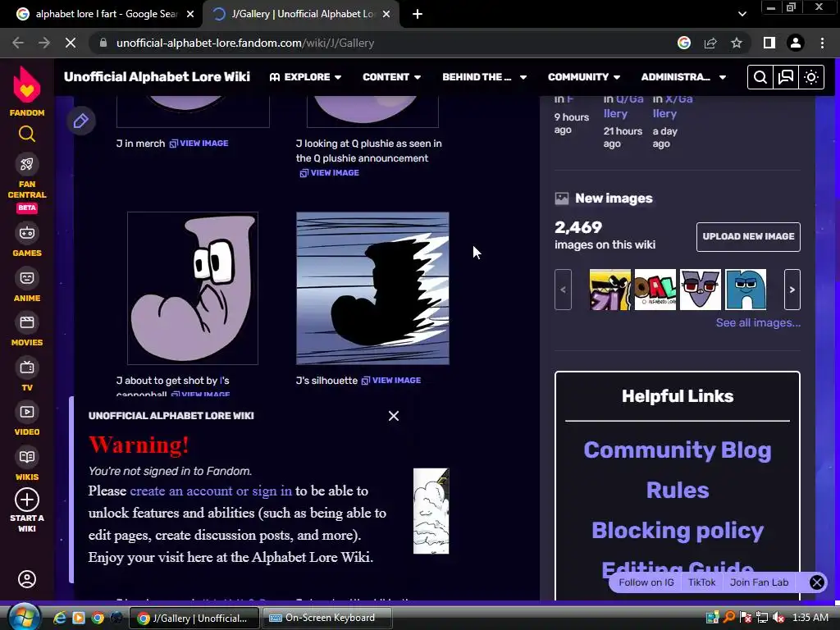The height and width of the screenshot is (630, 840).
Task: Toggle browser side panel icon
Action: coord(769,43)
